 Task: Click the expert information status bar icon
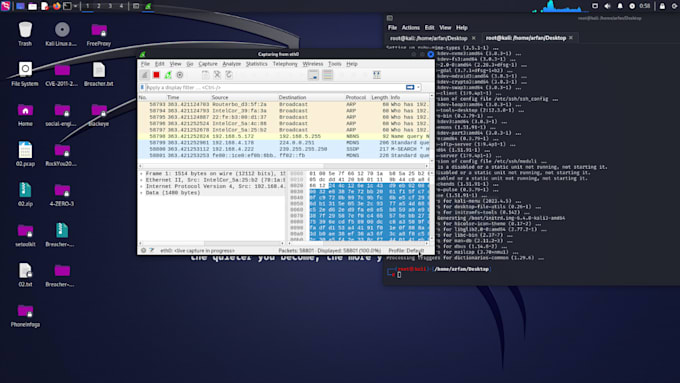click(x=144, y=251)
